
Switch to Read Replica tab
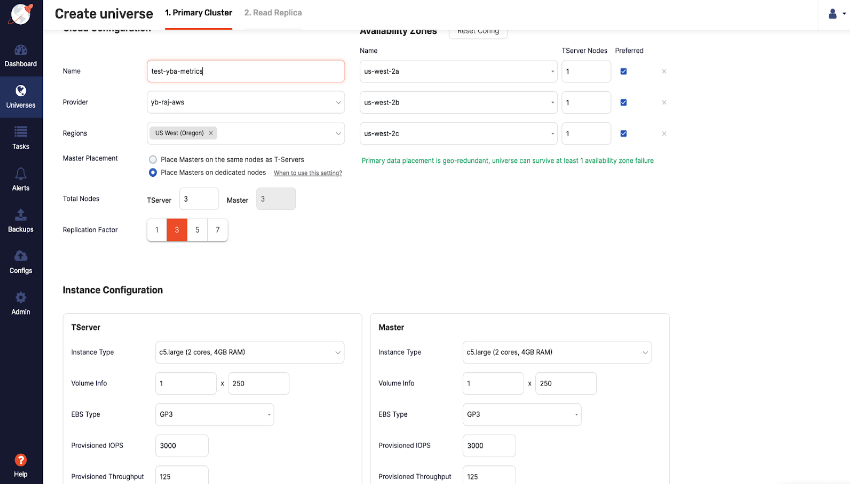(273, 13)
